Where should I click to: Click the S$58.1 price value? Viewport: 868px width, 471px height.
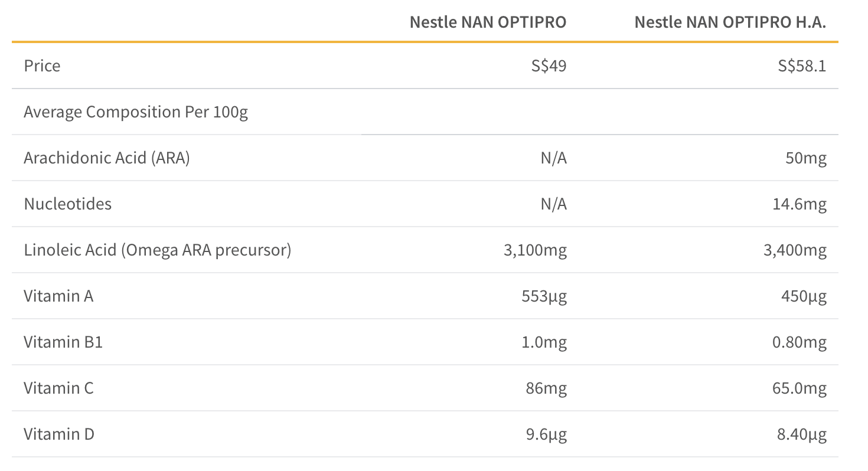[x=802, y=66]
